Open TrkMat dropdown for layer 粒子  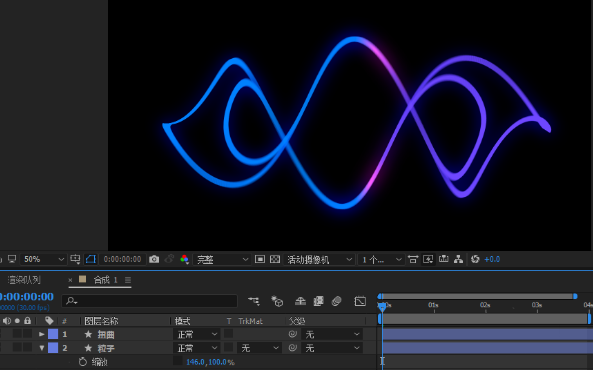coord(259,348)
